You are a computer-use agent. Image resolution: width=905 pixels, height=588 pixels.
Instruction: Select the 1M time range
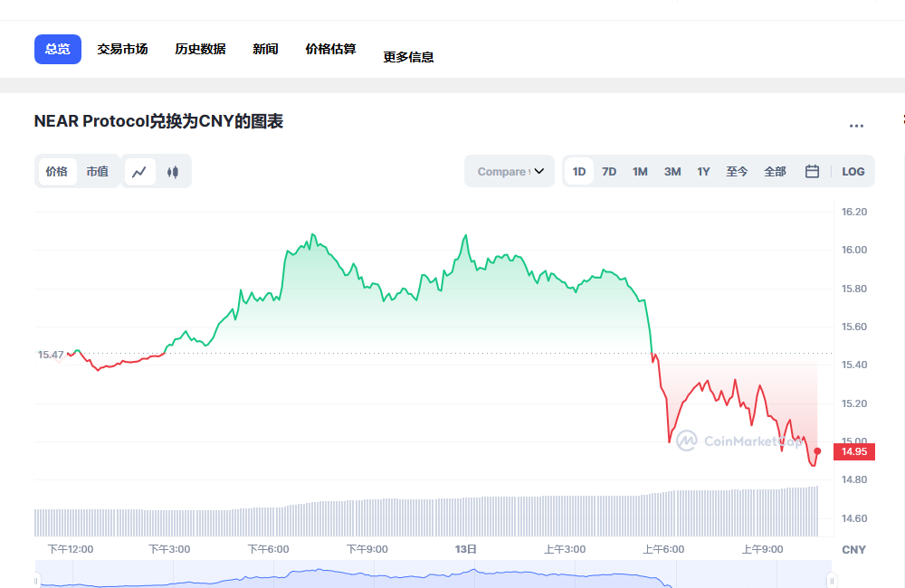click(640, 171)
